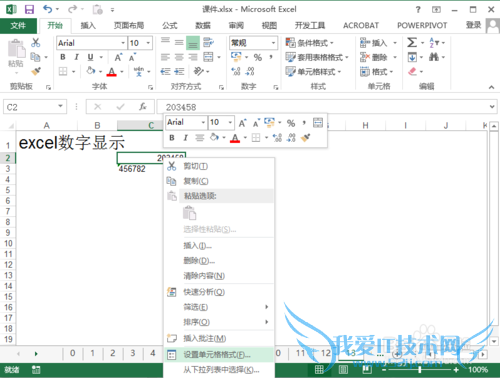Decrease font size in ribbon
The width and height of the screenshot is (500, 378).
132,57
